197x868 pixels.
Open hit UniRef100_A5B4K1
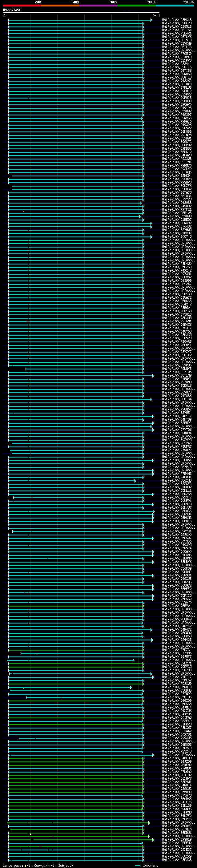point(177,33)
